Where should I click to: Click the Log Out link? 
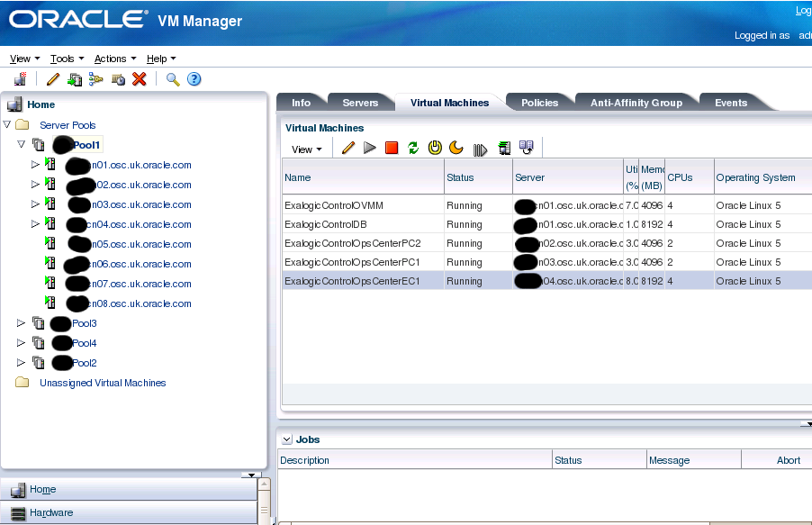click(x=802, y=10)
